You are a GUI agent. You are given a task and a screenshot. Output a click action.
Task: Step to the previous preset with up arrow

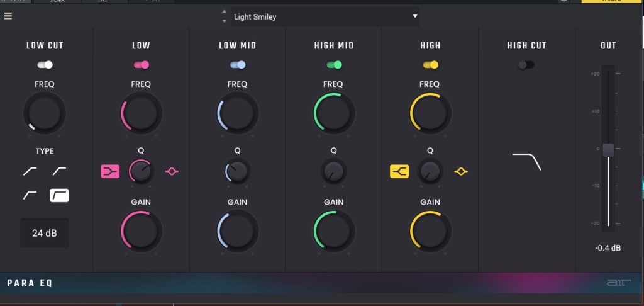tap(225, 13)
